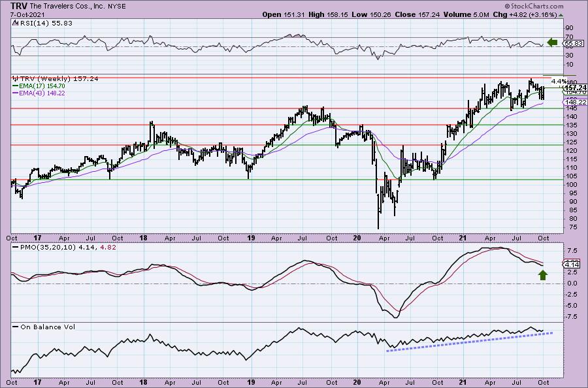
Task: Click the 125 label on price axis
Action: point(572,142)
